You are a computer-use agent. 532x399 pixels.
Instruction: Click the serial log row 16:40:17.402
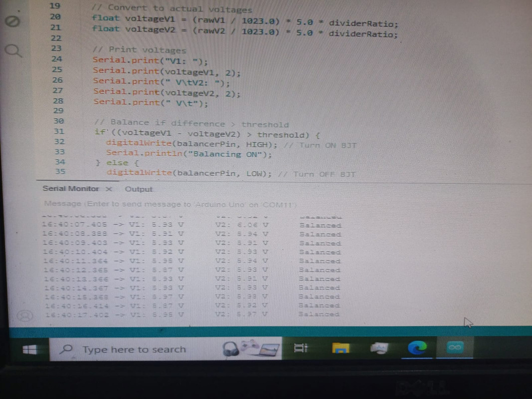point(192,315)
